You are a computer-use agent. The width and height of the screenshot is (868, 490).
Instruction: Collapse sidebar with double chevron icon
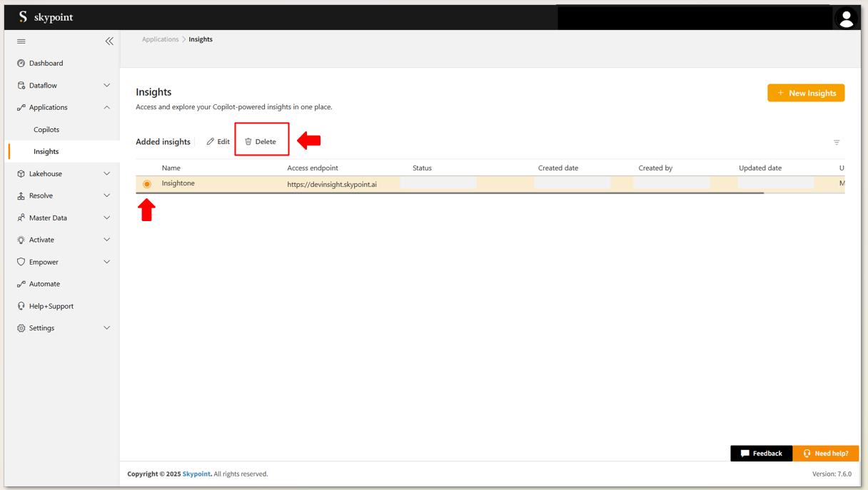pyautogui.click(x=109, y=41)
